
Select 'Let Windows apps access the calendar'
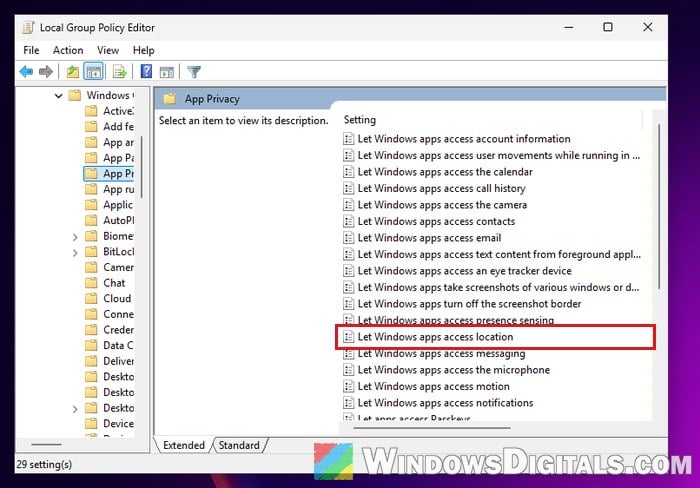438,172
